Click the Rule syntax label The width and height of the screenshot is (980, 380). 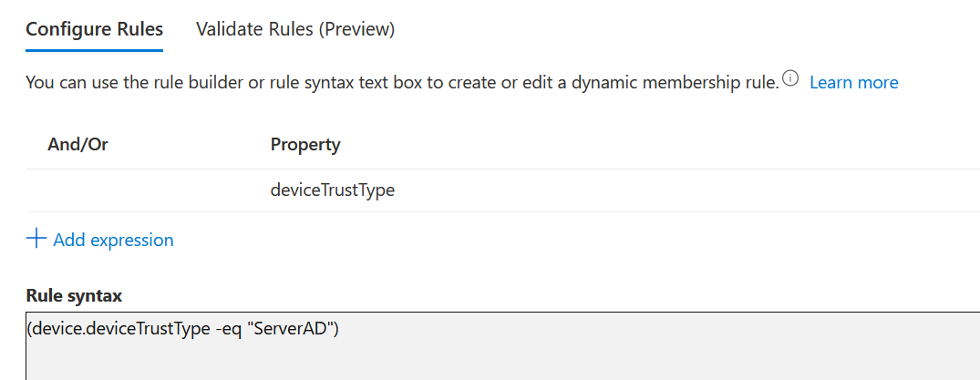pyautogui.click(x=74, y=296)
